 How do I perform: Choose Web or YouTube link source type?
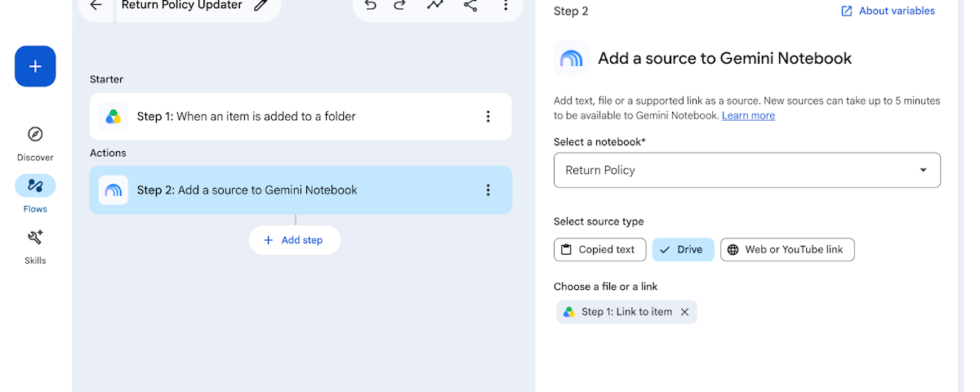click(x=787, y=250)
